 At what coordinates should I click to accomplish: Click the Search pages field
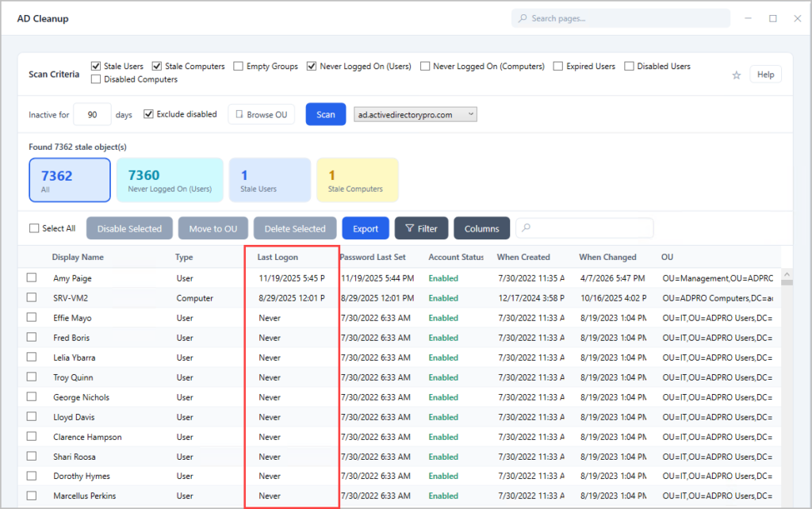(621, 18)
